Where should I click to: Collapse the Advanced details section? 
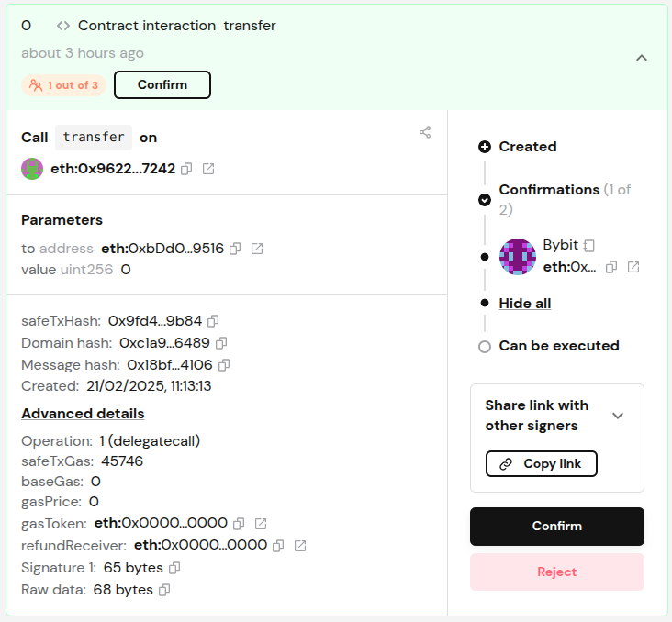click(83, 414)
